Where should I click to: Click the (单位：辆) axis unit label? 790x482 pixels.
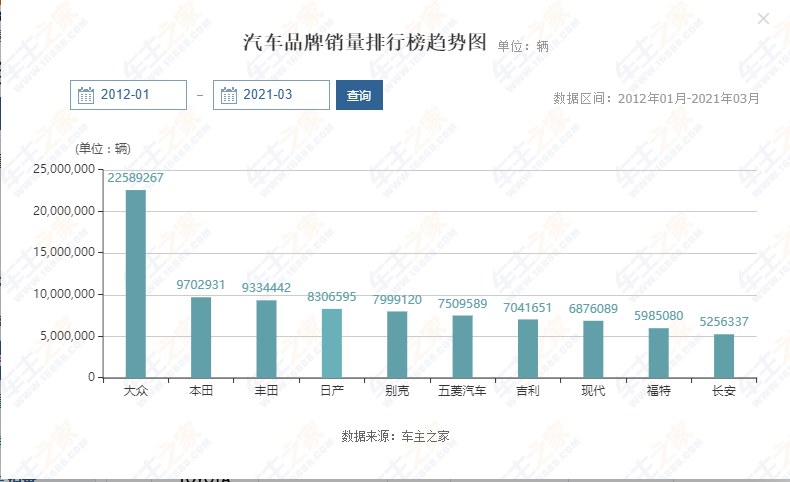point(103,149)
